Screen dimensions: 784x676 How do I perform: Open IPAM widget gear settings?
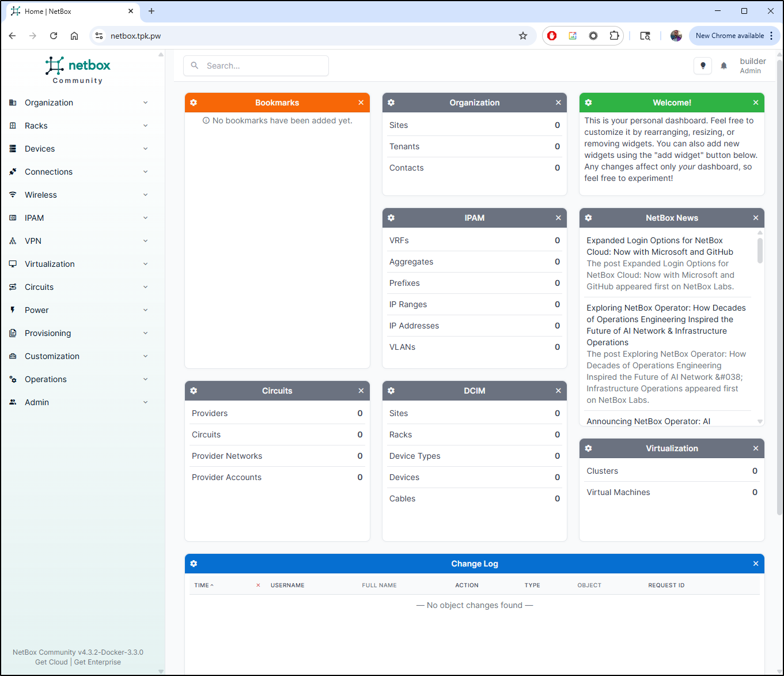[391, 218]
